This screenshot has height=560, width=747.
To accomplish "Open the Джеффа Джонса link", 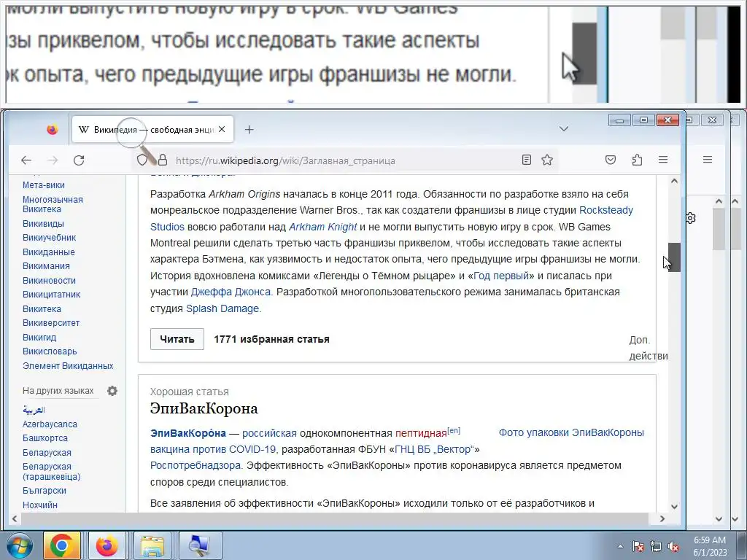I will pyautogui.click(x=231, y=292).
